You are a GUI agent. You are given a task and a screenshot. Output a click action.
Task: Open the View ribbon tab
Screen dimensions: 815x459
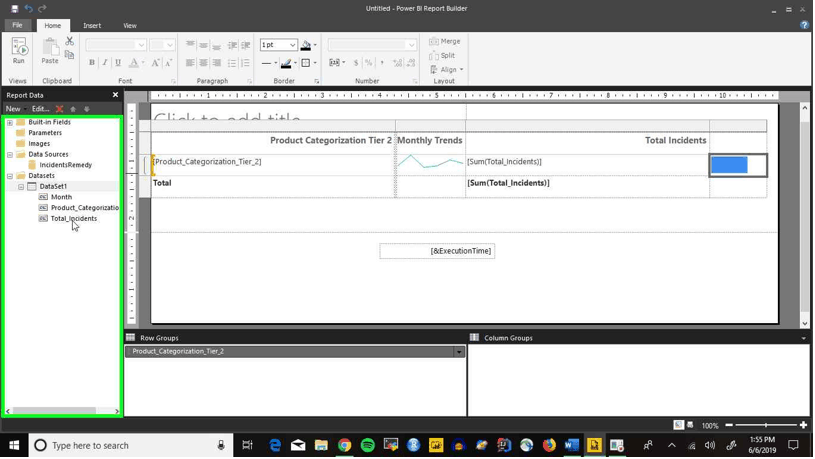pyautogui.click(x=129, y=25)
